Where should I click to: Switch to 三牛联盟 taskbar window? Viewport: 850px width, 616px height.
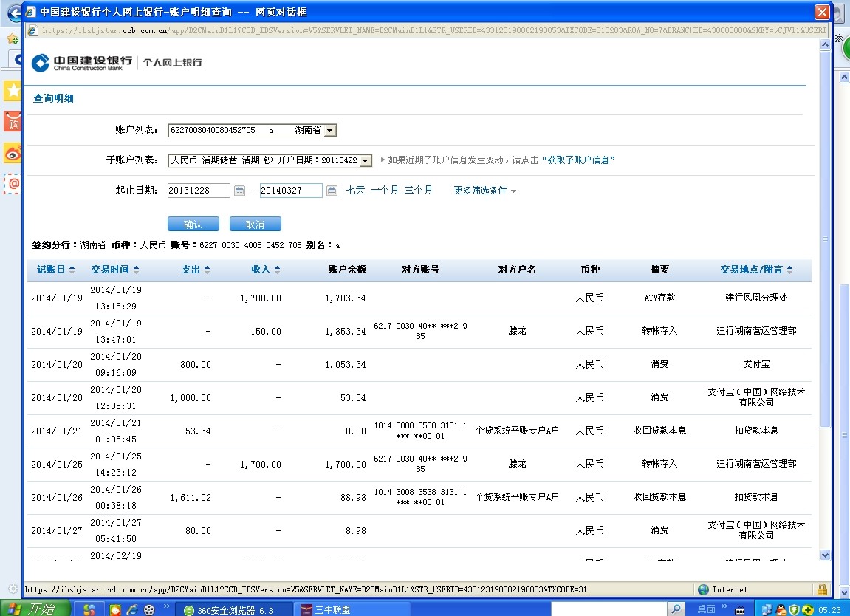[x=332, y=610]
